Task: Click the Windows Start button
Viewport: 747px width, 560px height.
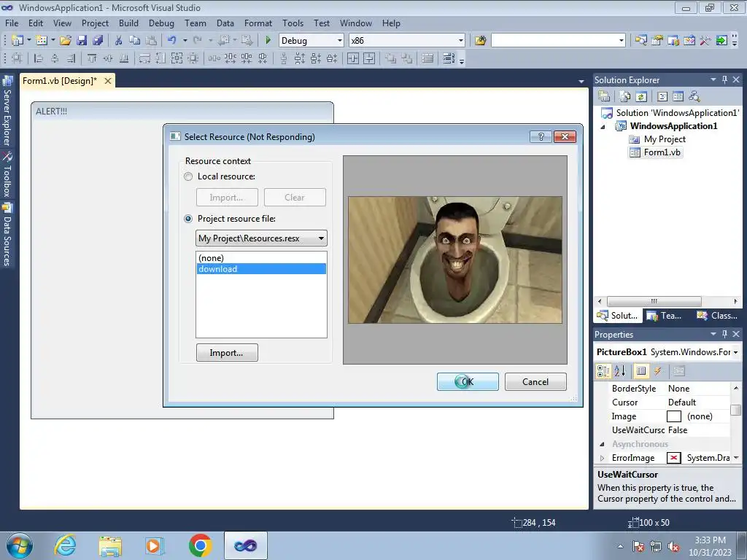Action: 20,545
